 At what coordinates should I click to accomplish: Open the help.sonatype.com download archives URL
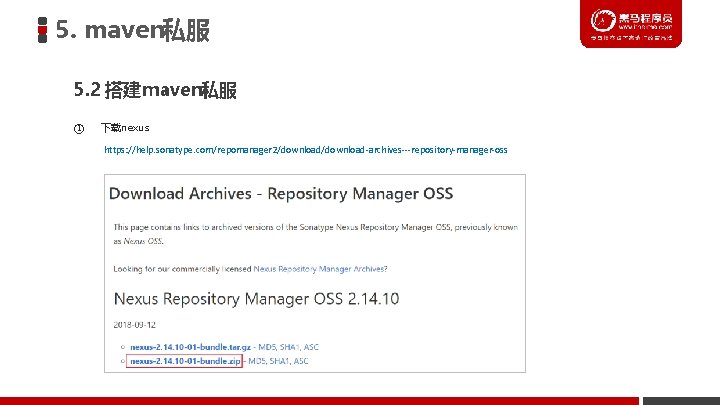306,150
